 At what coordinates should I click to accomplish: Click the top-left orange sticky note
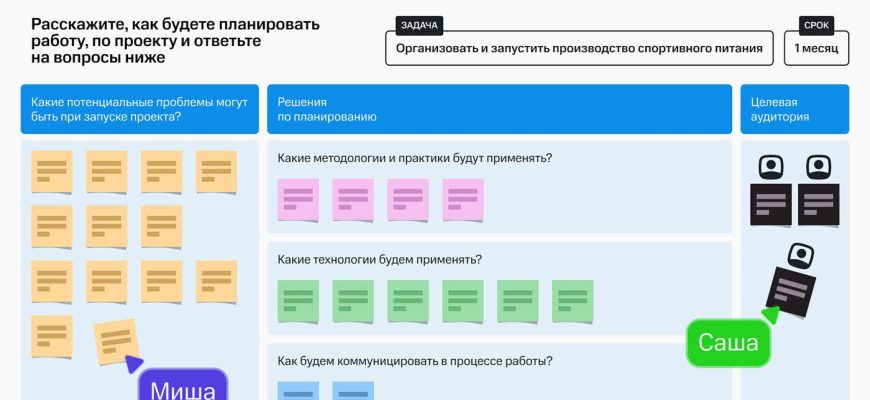click(51, 171)
